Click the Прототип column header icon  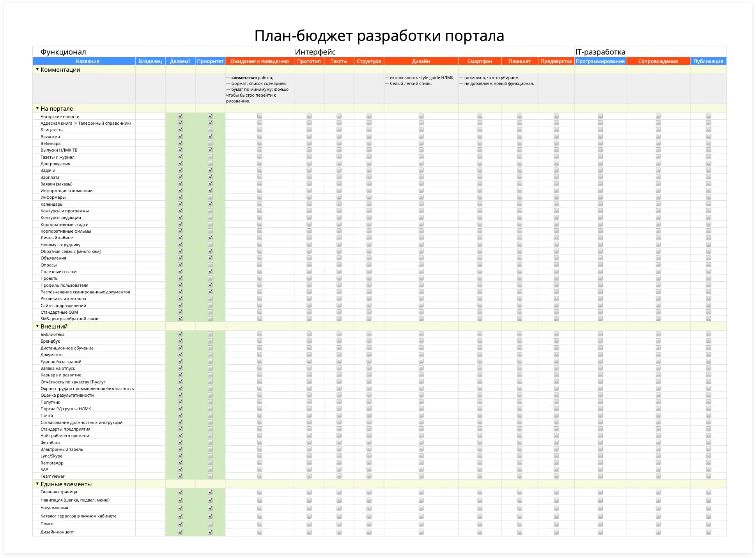(310, 61)
